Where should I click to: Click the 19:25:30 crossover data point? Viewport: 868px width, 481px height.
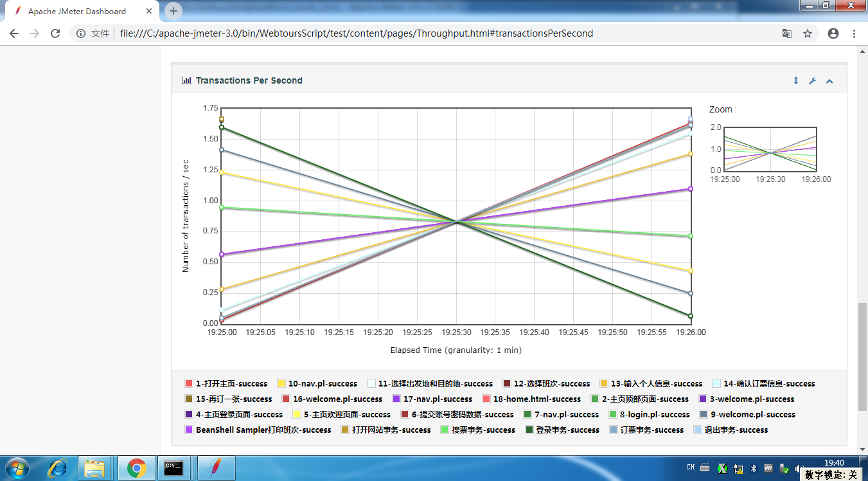click(457, 222)
